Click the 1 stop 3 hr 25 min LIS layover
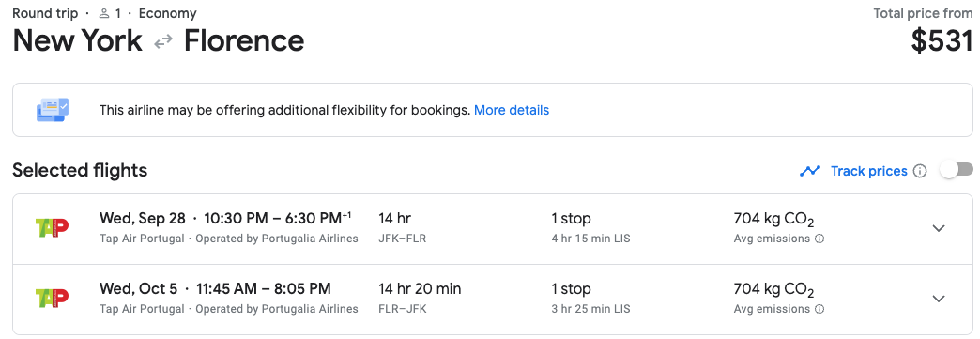This screenshot has height=339, width=980. click(590, 298)
